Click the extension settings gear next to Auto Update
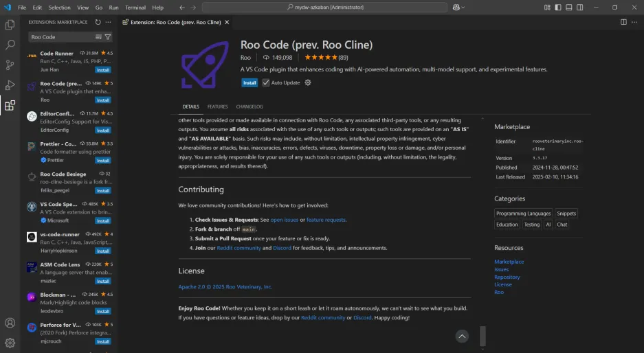This screenshot has width=644, height=353. pyautogui.click(x=308, y=82)
